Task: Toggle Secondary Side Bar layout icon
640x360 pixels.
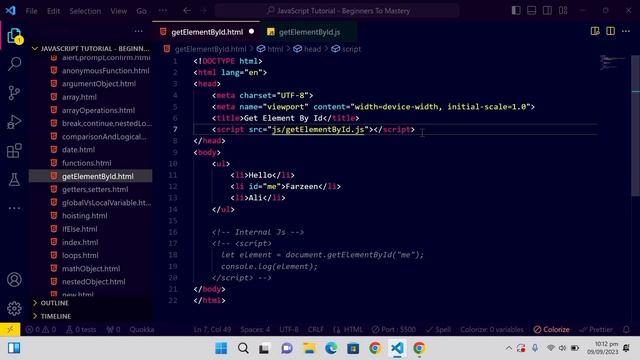Action: coord(547,11)
